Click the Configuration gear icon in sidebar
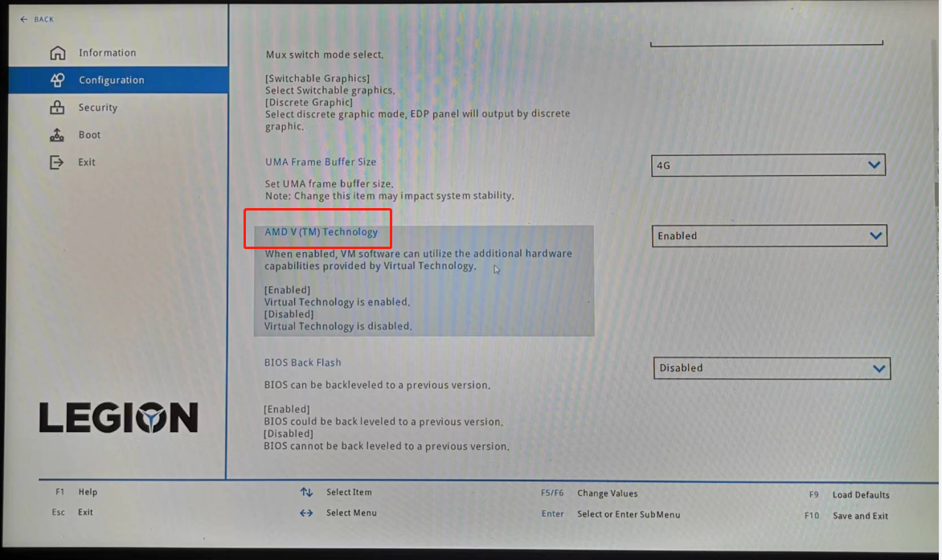The image size is (942, 560). pyautogui.click(x=57, y=80)
